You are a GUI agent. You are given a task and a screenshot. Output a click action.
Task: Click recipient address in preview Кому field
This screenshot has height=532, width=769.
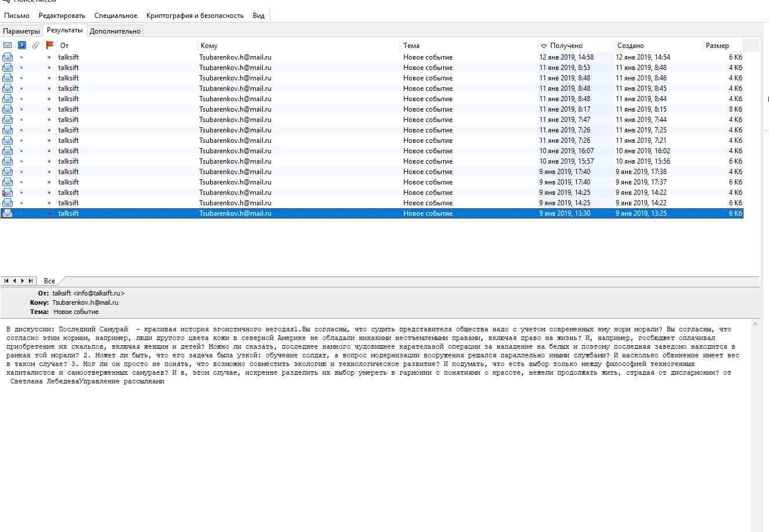(85, 302)
